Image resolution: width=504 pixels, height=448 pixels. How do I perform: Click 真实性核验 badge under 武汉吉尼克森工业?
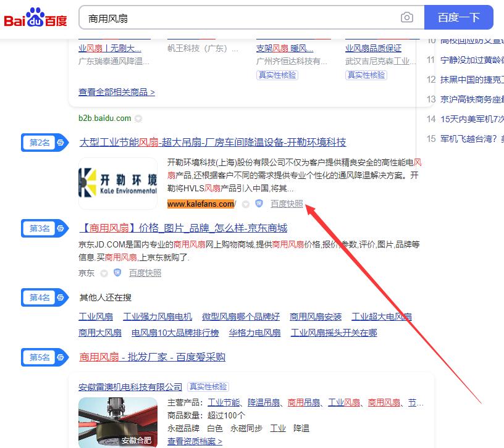(x=366, y=75)
